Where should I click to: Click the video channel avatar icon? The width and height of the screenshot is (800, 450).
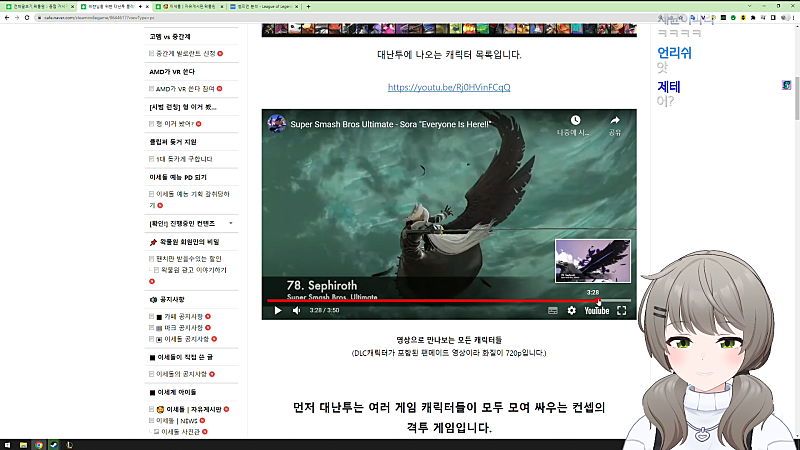[277, 124]
